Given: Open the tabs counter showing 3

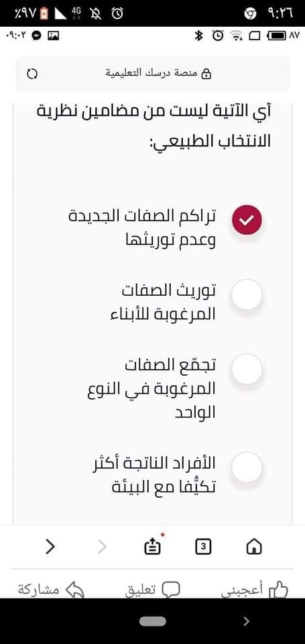Looking at the screenshot, I should tap(203, 547).
